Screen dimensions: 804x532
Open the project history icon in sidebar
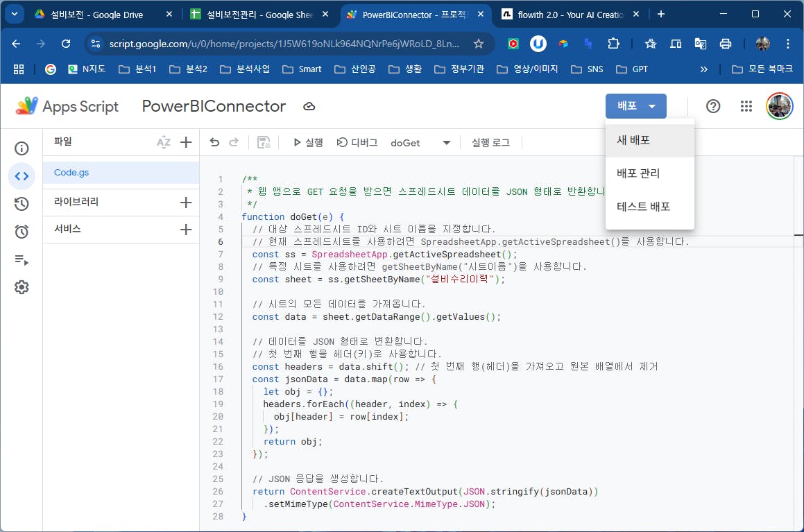tap(22, 204)
